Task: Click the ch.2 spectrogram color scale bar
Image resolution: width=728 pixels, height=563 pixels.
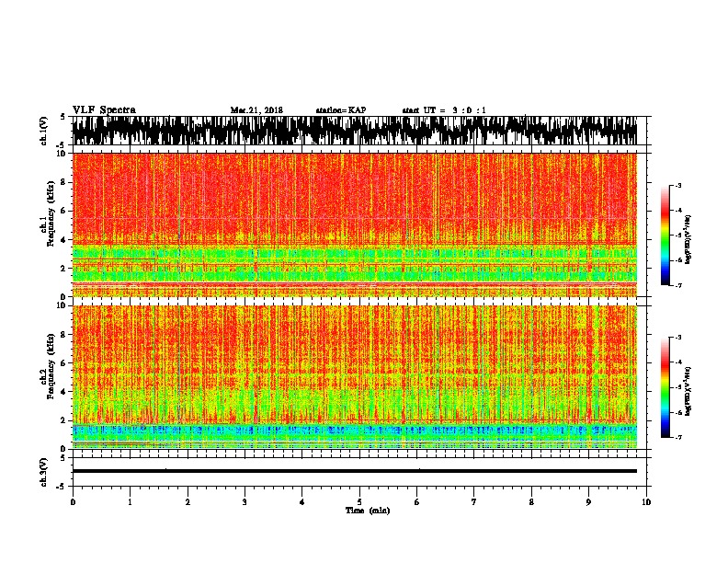Action: [x=665, y=387]
